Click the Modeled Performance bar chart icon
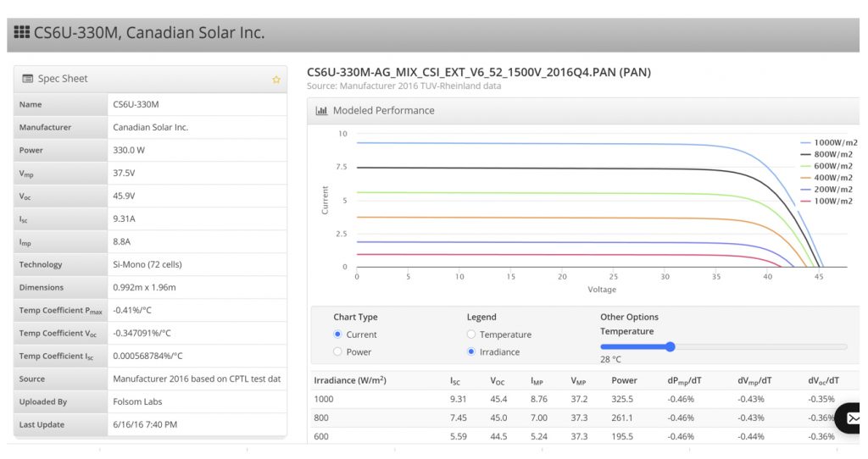This screenshot has height=459, width=868. tap(321, 111)
